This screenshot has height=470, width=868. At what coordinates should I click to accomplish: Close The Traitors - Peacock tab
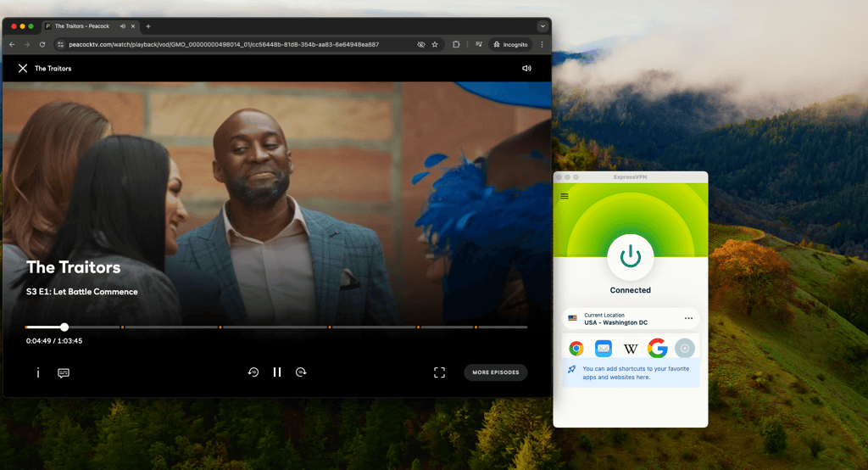click(133, 26)
